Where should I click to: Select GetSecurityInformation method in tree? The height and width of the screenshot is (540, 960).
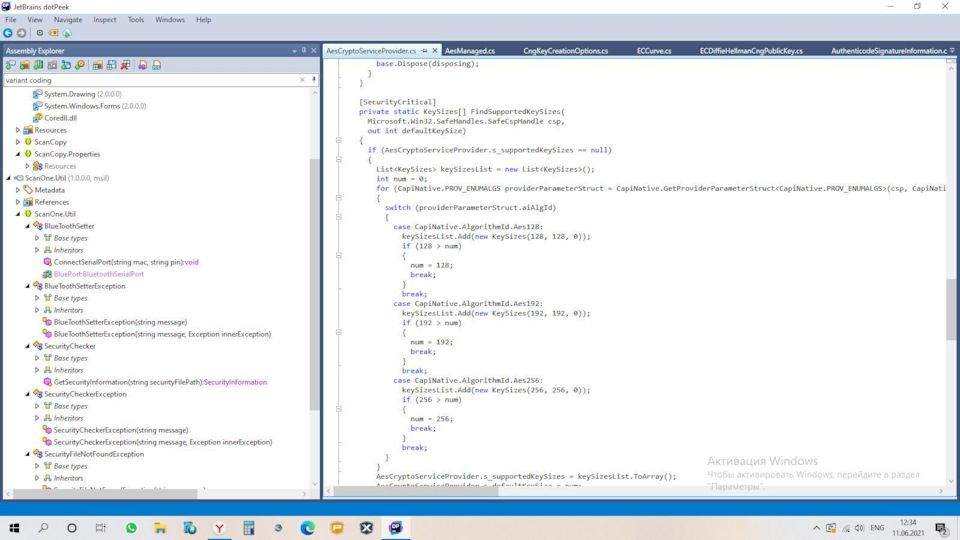coord(160,382)
